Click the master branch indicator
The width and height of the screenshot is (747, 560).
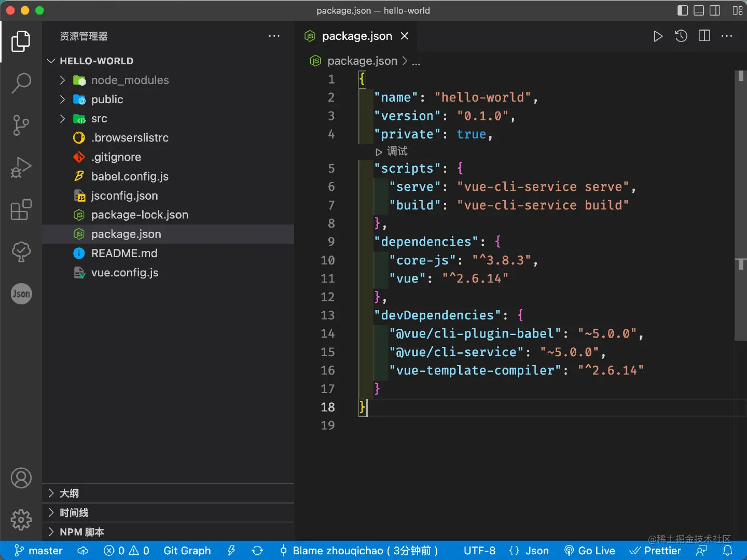38,551
